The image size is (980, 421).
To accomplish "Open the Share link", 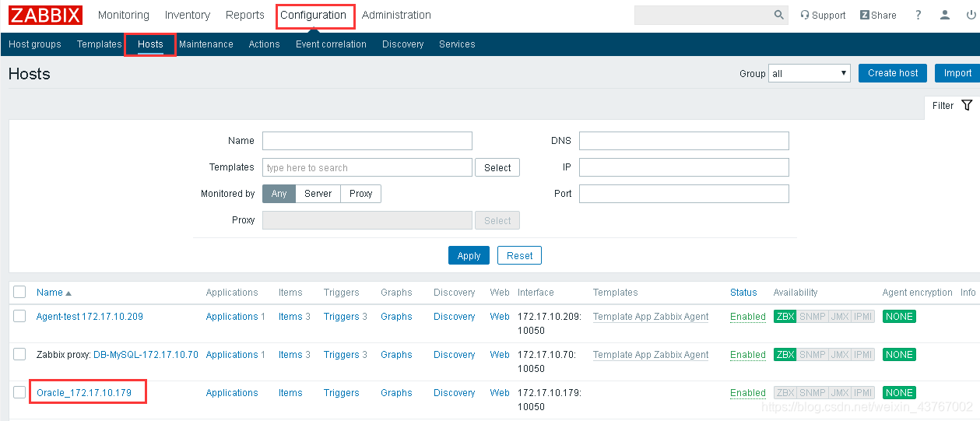I will click(x=878, y=15).
